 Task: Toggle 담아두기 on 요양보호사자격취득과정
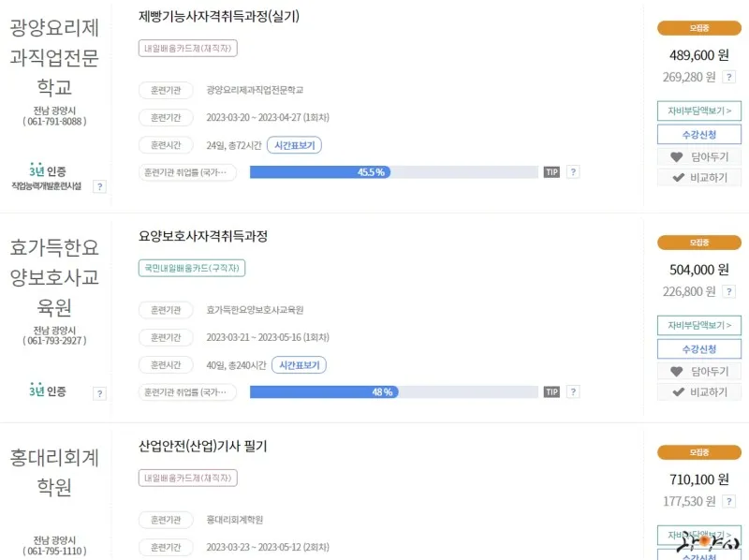(x=699, y=371)
